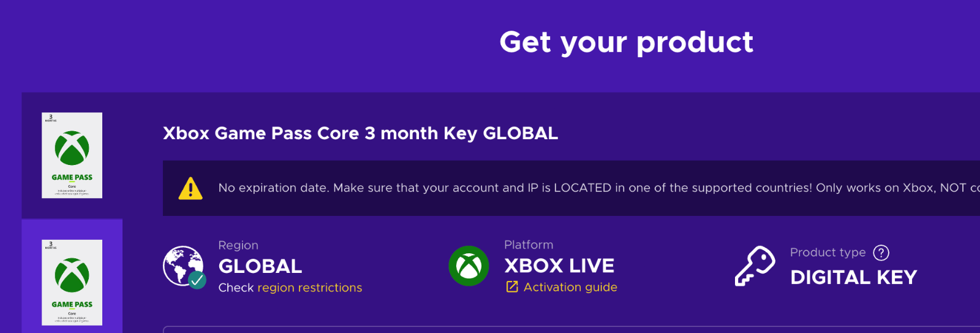Click the key icon for Product type
This screenshot has height=333, width=980.
[755, 266]
